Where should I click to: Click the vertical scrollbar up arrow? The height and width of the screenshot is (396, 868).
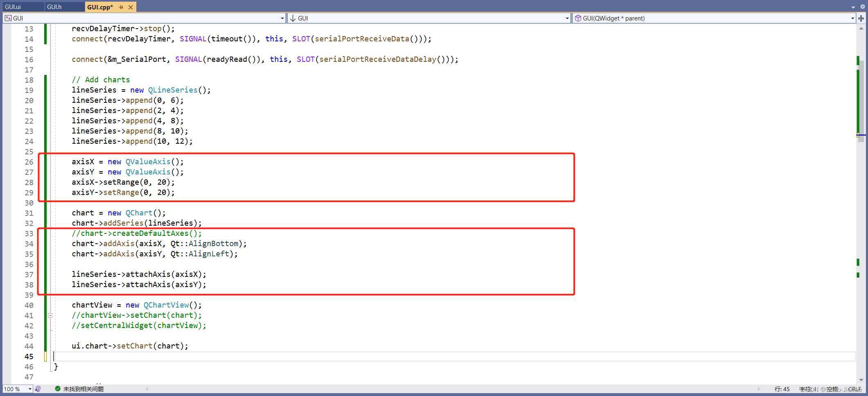pos(861,28)
